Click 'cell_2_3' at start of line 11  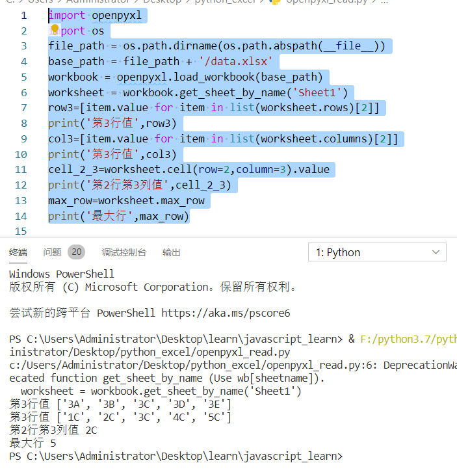[73, 170]
